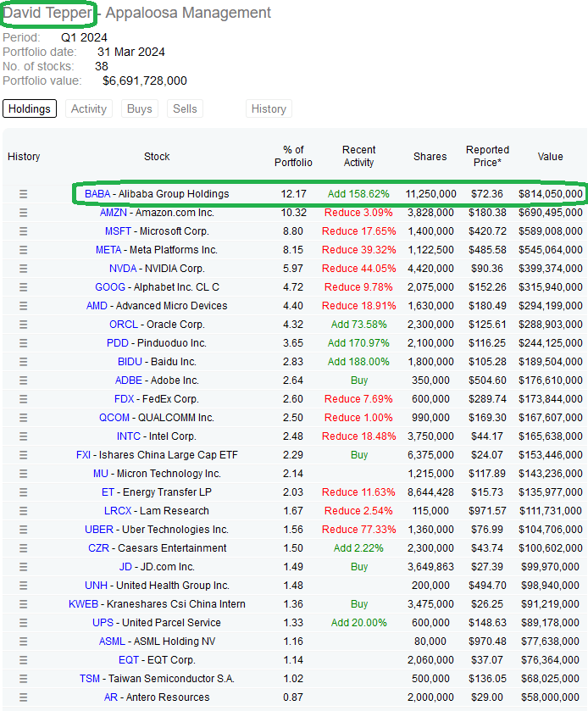
Task: Click history icon for Taiwan Semiconductor row
Action: pyautogui.click(x=24, y=679)
